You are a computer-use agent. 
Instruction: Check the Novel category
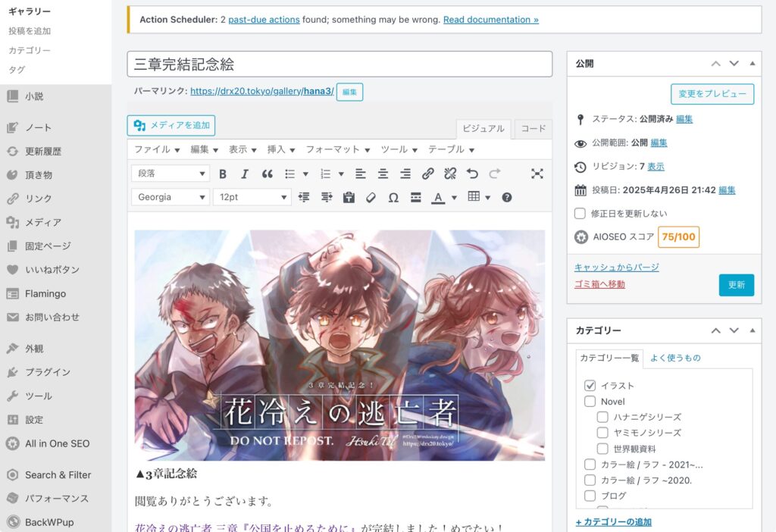(x=590, y=402)
